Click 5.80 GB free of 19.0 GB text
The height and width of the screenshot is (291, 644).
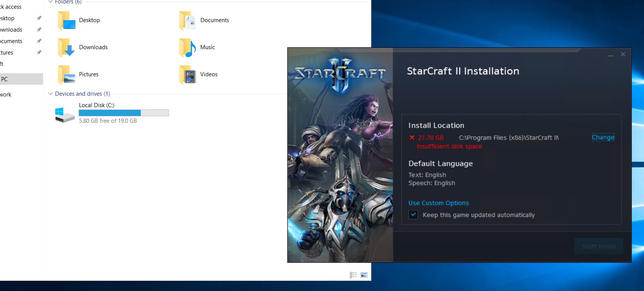[108, 121]
